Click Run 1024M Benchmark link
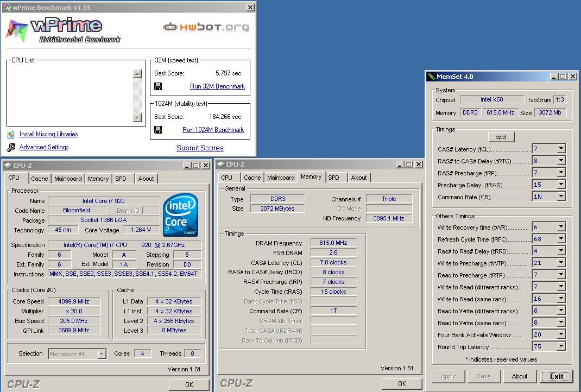581x392 pixels. coord(213,130)
